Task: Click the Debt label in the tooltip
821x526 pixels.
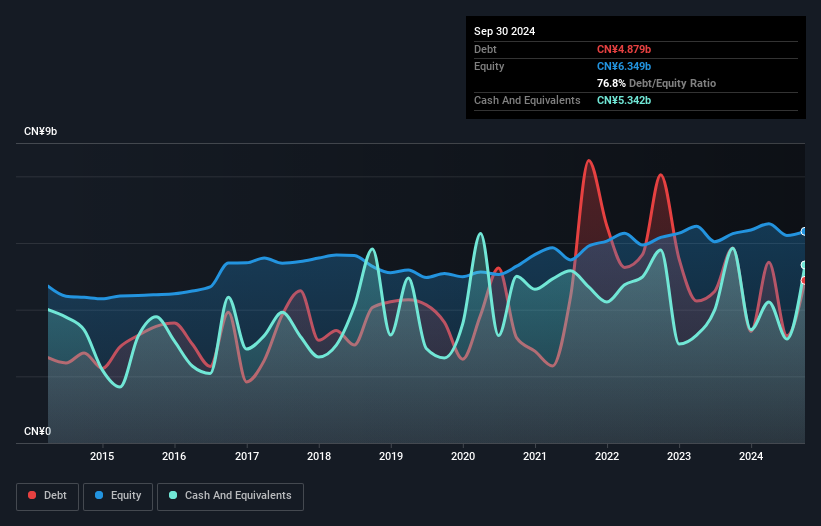Action: (x=485, y=49)
